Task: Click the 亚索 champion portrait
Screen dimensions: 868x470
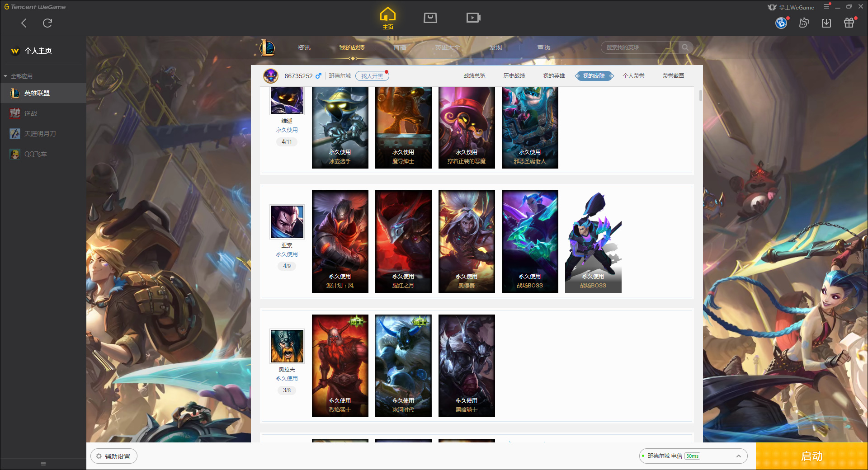Action: [x=287, y=221]
